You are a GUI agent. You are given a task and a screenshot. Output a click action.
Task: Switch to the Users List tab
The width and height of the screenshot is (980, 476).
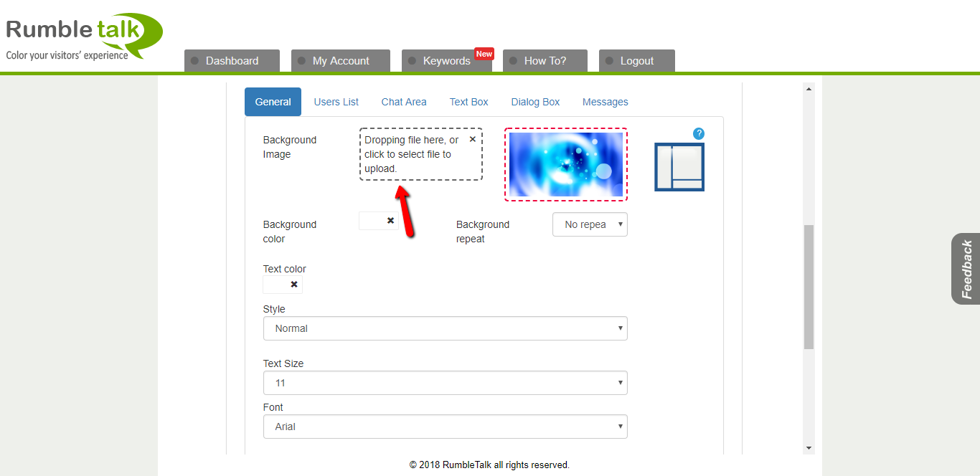click(336, 102)
